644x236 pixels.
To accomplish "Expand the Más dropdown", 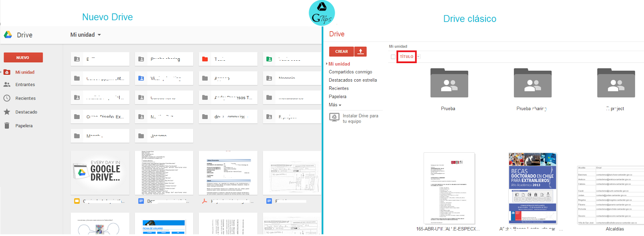I will (335, 105).
